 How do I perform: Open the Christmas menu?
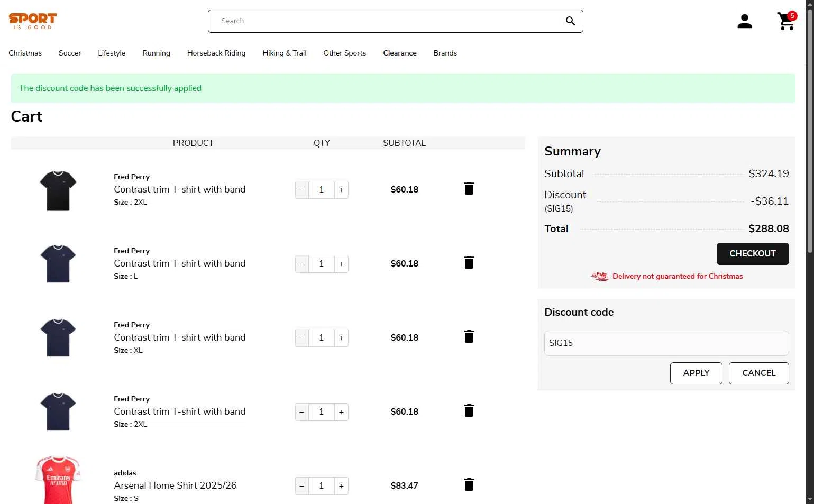[x=25, y=53]
